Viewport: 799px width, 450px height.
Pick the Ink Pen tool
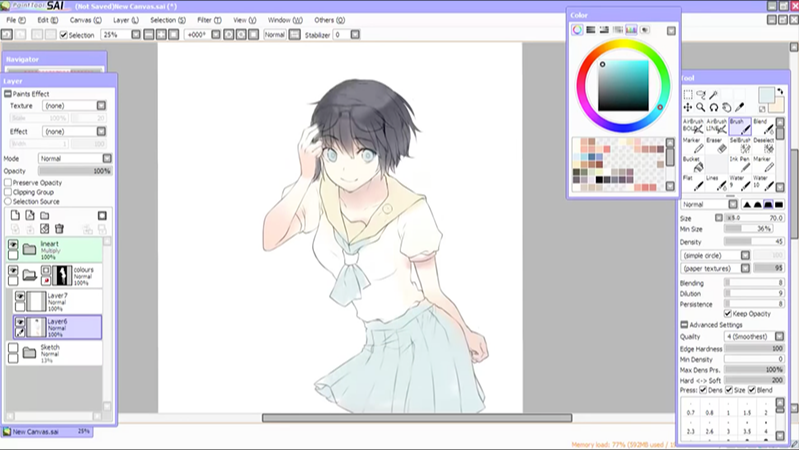point(739,165)
